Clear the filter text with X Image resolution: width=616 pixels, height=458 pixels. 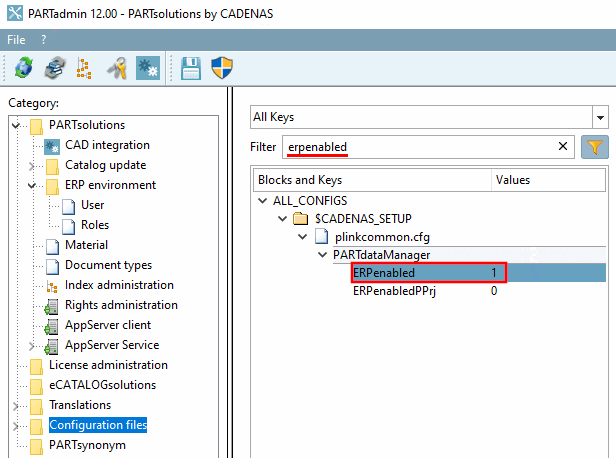563,147
